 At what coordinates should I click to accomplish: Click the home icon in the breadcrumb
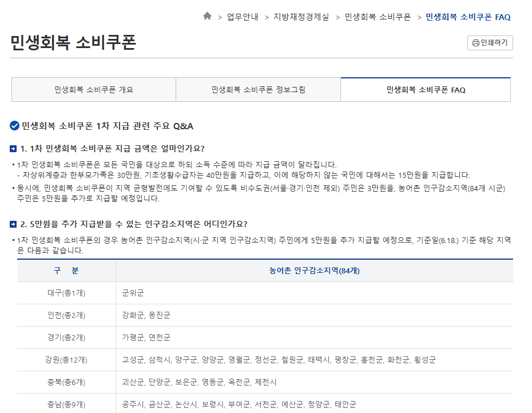pos(207,17)
